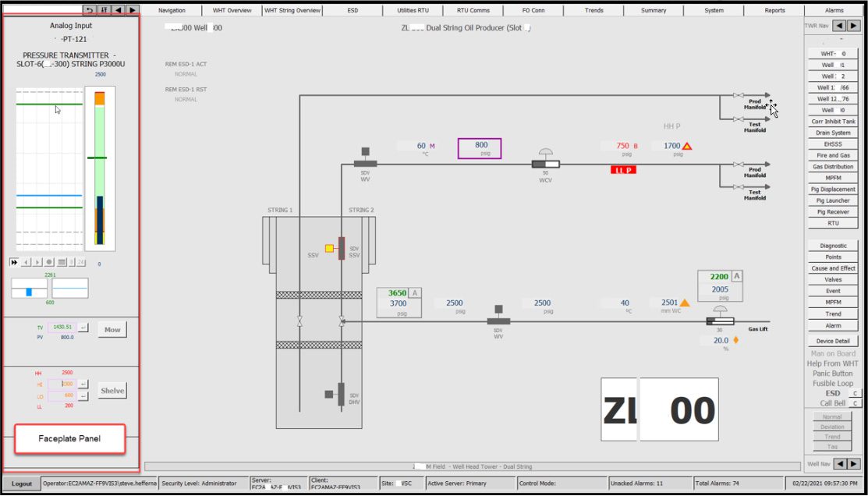Click the enter button beside TV value
Image resolution: width=868 pixels, height=496 pixels.
point(83,328)
